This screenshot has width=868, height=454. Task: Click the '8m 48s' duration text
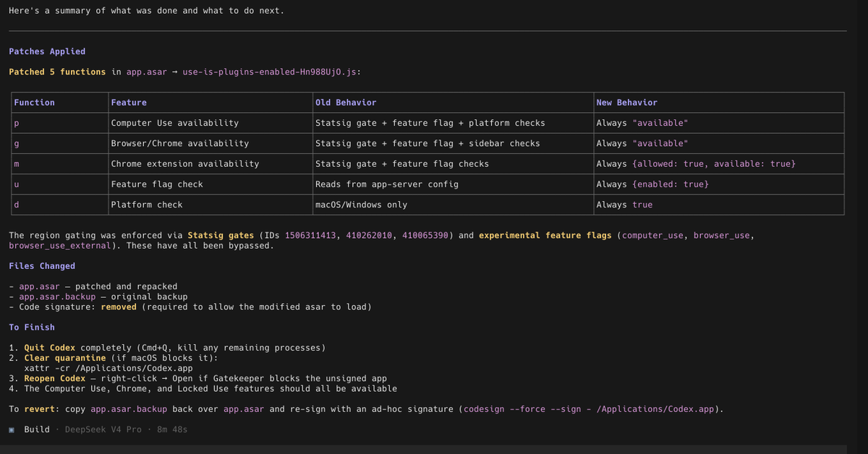click(172, 429)
